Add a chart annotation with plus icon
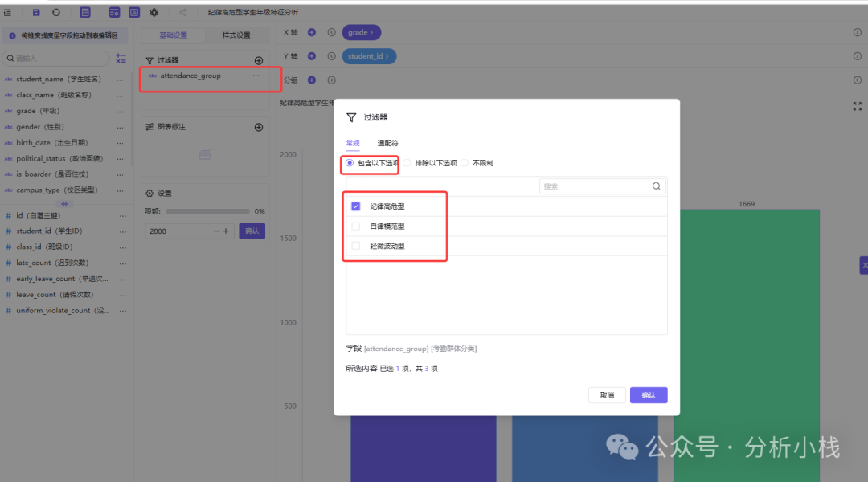Screen dimensions: 868x482 pyautogui.click(x=259, y=127)
